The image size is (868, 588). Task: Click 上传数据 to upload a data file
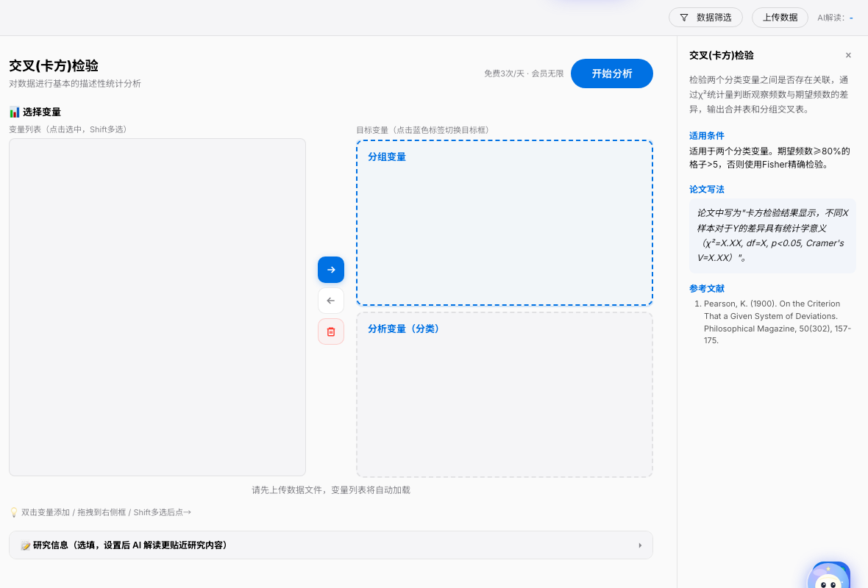(780, 17)
